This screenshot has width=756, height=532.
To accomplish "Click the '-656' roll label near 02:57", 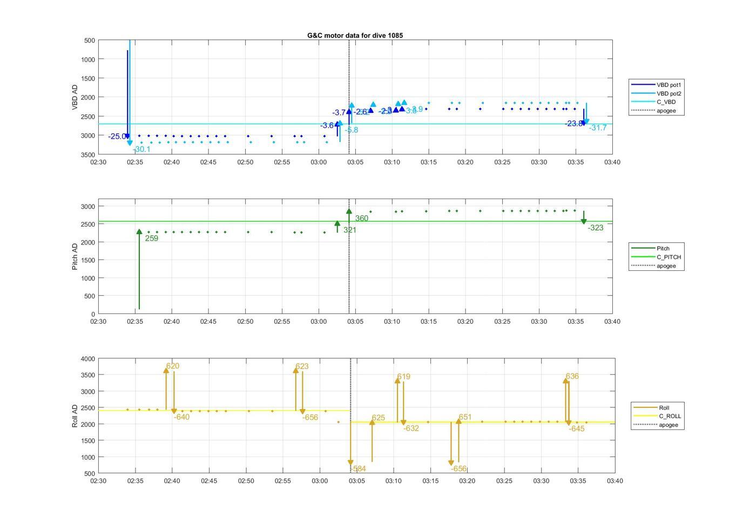I will (310, 418).
